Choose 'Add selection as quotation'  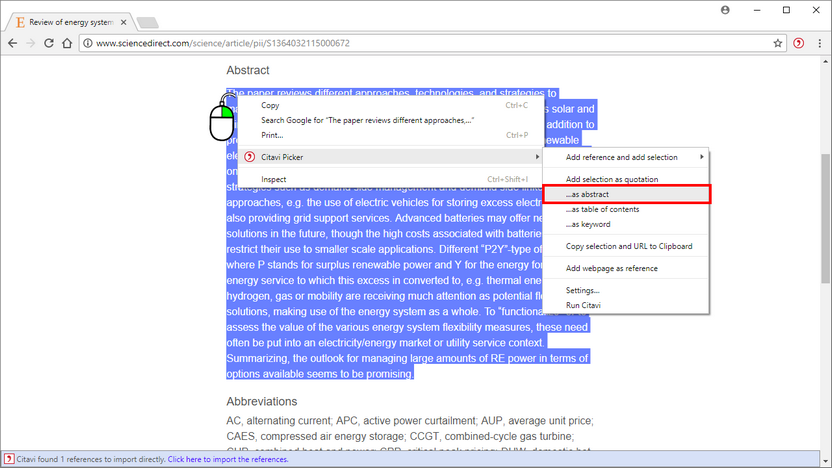(x=626, y=179)
